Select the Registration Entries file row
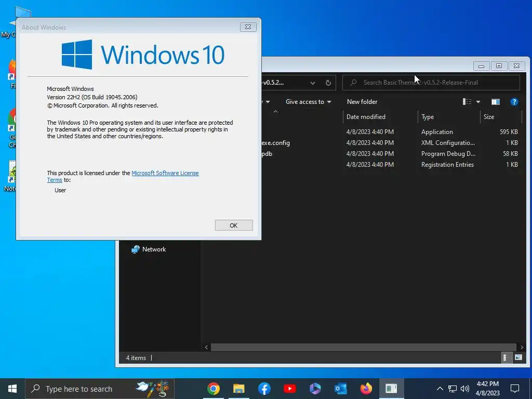The image size is (532, 399). (x=447, y=165)
